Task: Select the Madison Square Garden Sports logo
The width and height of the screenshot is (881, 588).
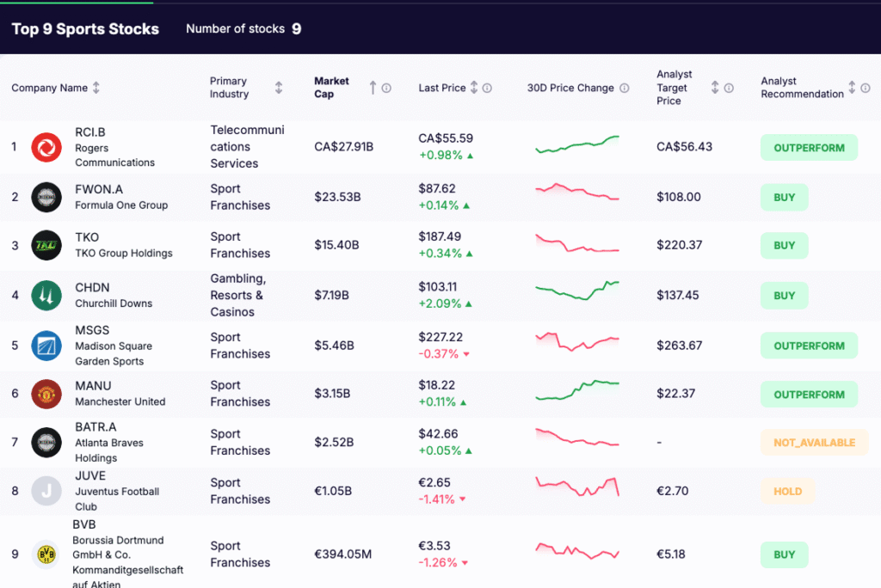Action: tap(46, 345)
